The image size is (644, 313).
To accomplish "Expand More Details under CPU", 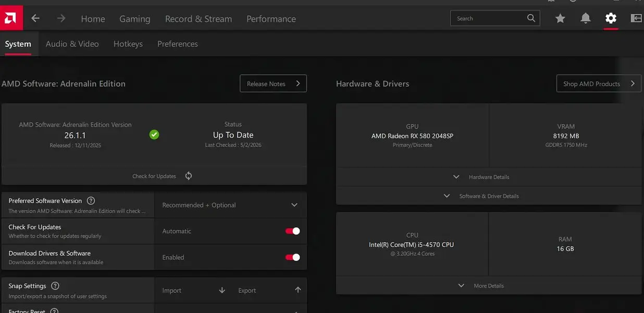I will click(x=489, y=286).
